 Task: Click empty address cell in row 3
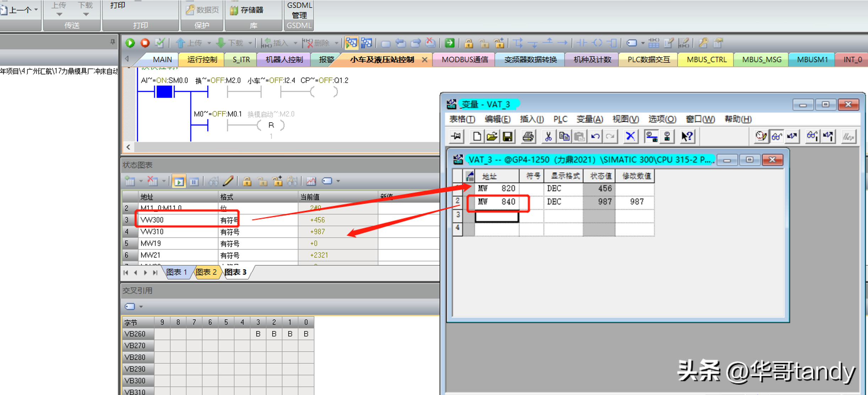pyautogui.click(x=497, y=216)
